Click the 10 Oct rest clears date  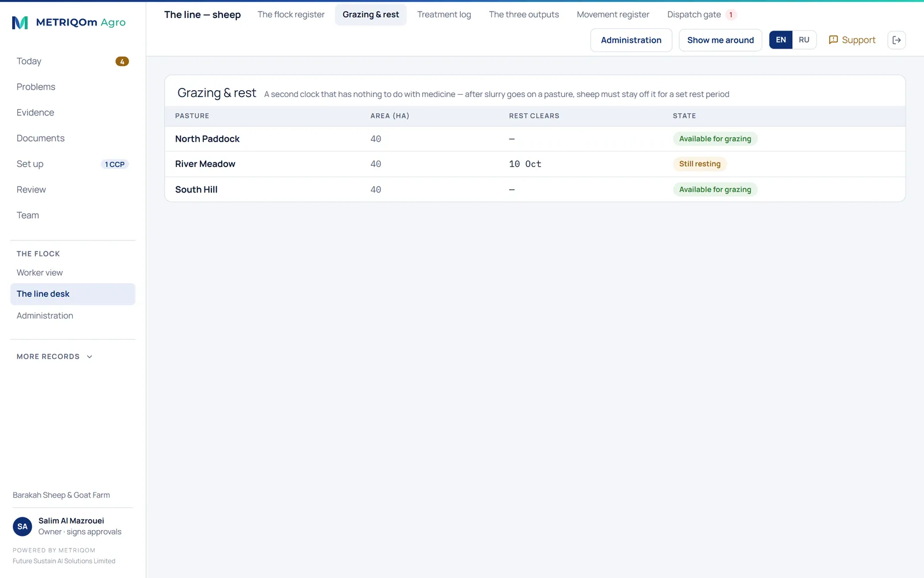point(525,164)
